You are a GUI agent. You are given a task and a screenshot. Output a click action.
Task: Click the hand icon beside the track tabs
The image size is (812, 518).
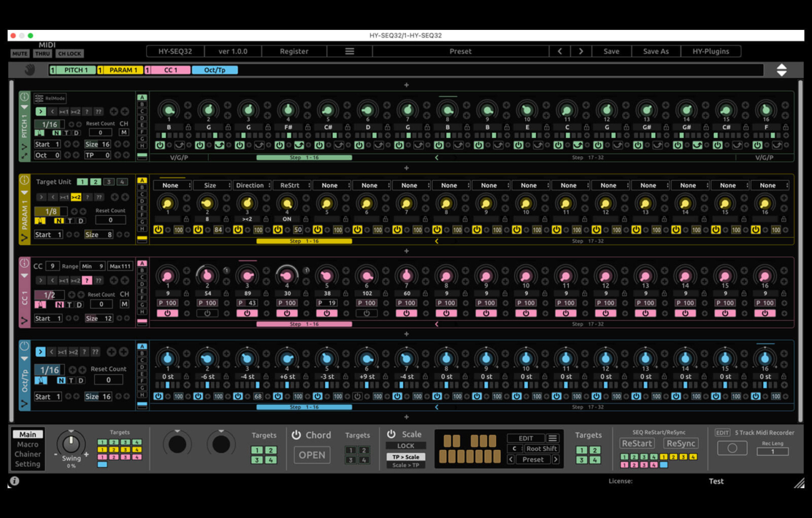(x=29, y=71)
